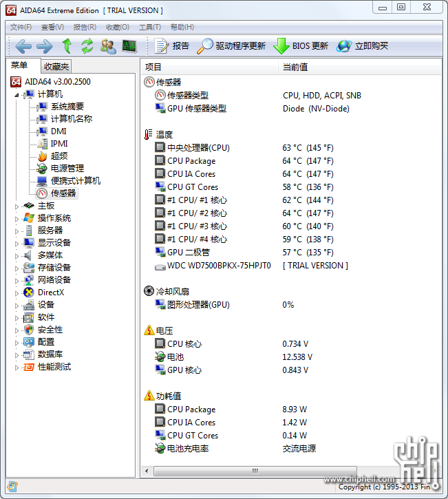The image size is (448, 499).
Task: Select the 传感器 gauge icon in tree
Action: click(42, 193)
